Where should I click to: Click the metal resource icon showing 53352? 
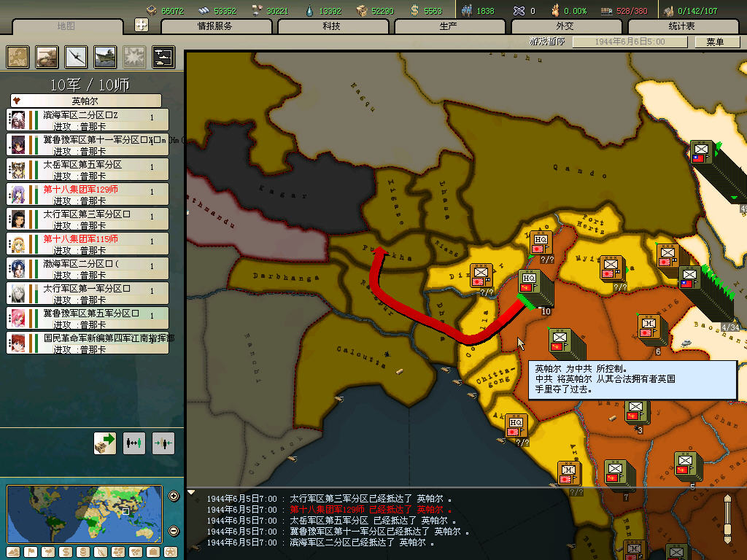[x=204, y=10]
